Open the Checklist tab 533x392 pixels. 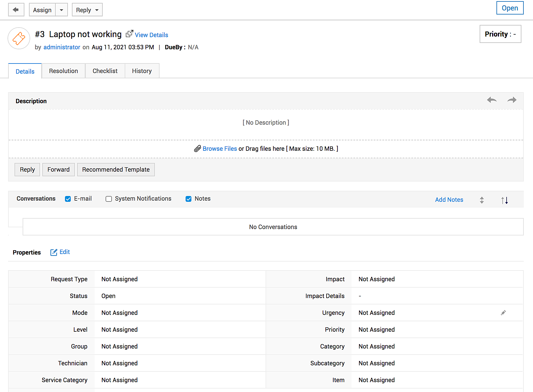pos(105,71)
